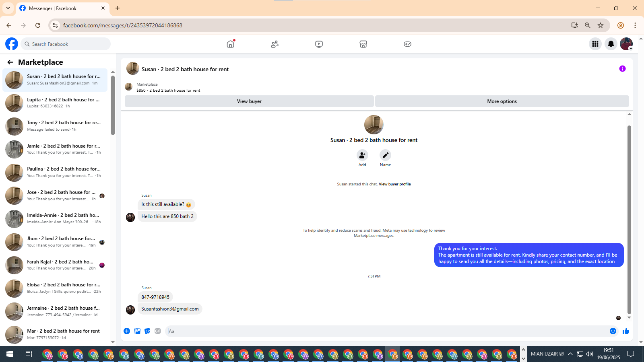Click the 'Hello this are 850 bath 2' message
Image resolution: width=644 pixels, height=362 pixels.
tap(167, 216)
